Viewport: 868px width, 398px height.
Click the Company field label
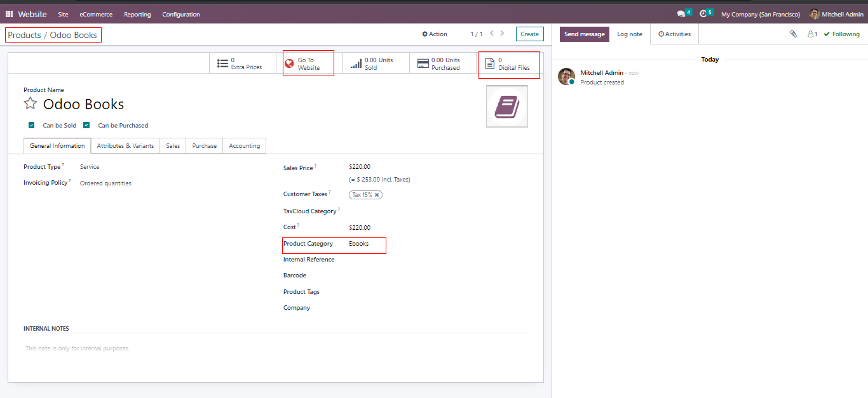click(x=297, y=308)
